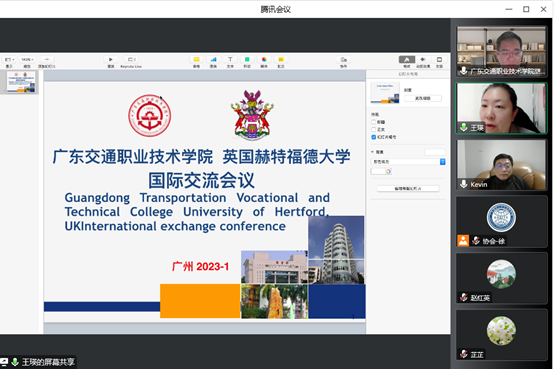This screenshot has width=554, height=369.
Task: Select the Document inspector button
Action: (439, 59)
